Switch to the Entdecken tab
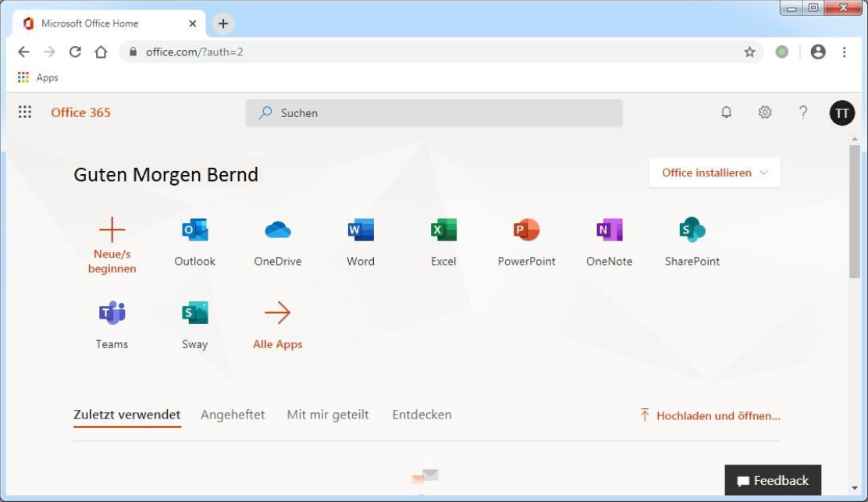868x502 pixels. 422,415
